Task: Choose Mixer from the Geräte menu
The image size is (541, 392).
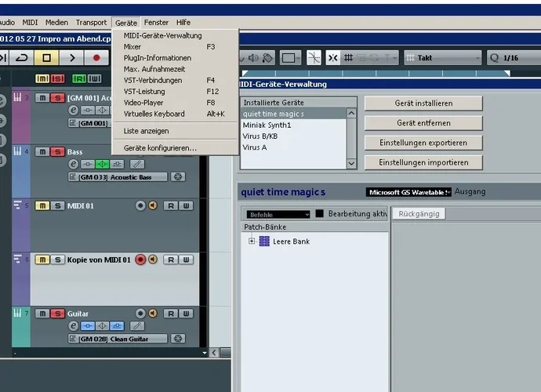Action: (176, 46)
